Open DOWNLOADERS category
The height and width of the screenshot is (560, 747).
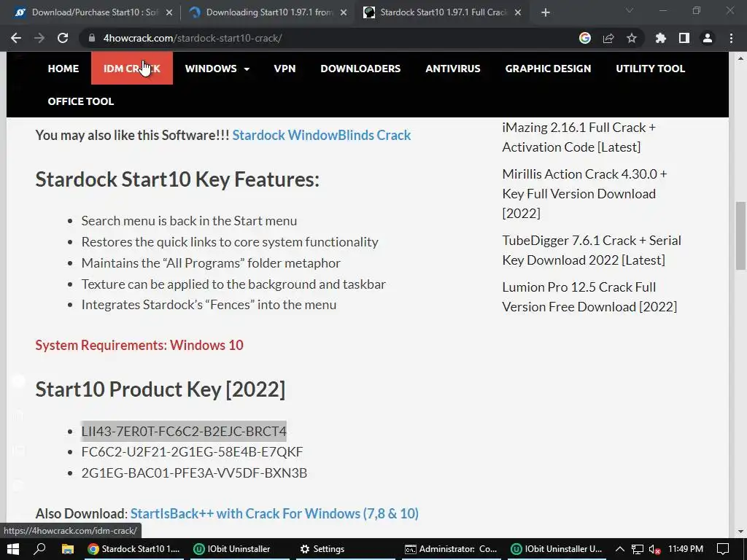click(360, 69)
